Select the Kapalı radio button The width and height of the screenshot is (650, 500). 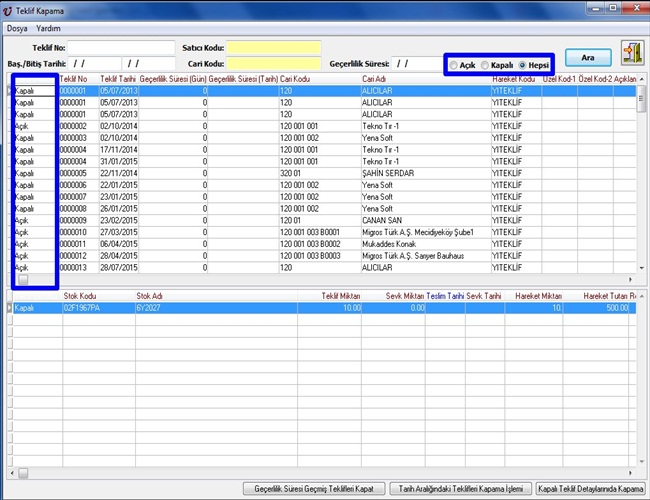coord(485,65)
